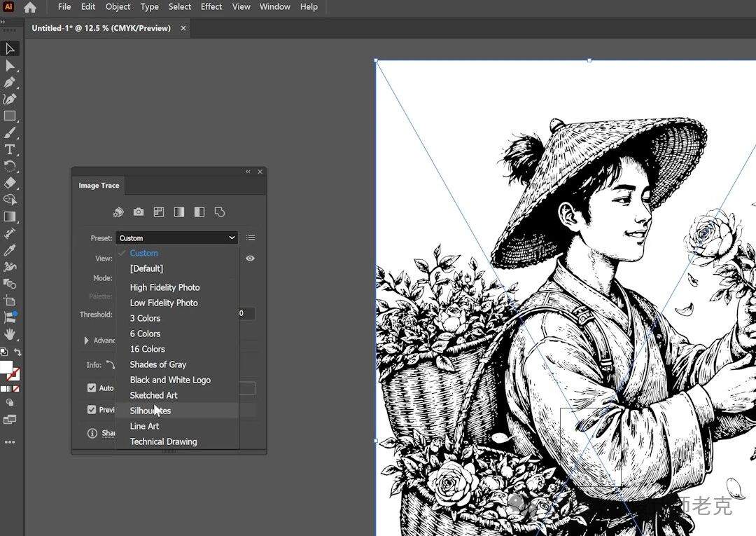Select the Shape Builder tool
Screen dimensions: 756x536
click(x=10, y=200)
